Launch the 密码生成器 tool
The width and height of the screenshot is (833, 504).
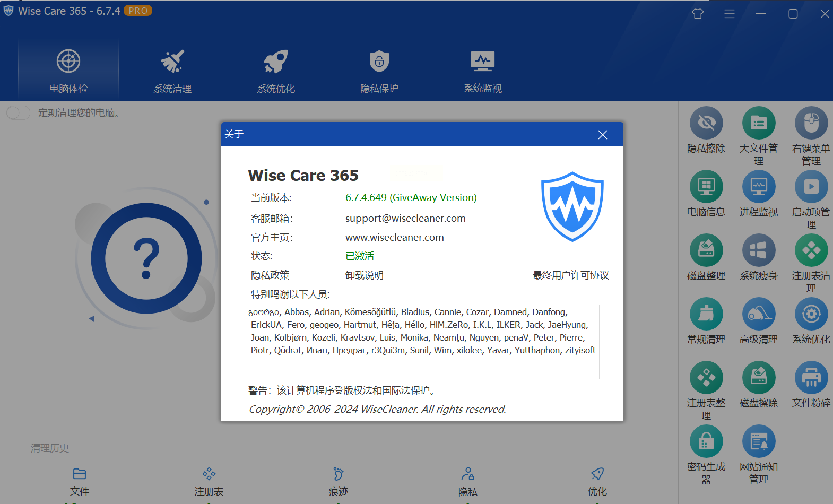click(x=706, y=455)
